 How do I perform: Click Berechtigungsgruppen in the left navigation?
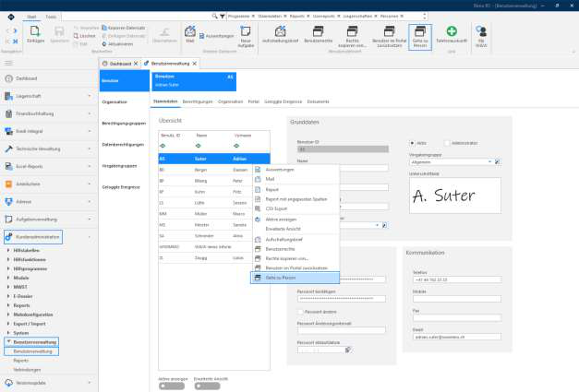click(124, 124)
